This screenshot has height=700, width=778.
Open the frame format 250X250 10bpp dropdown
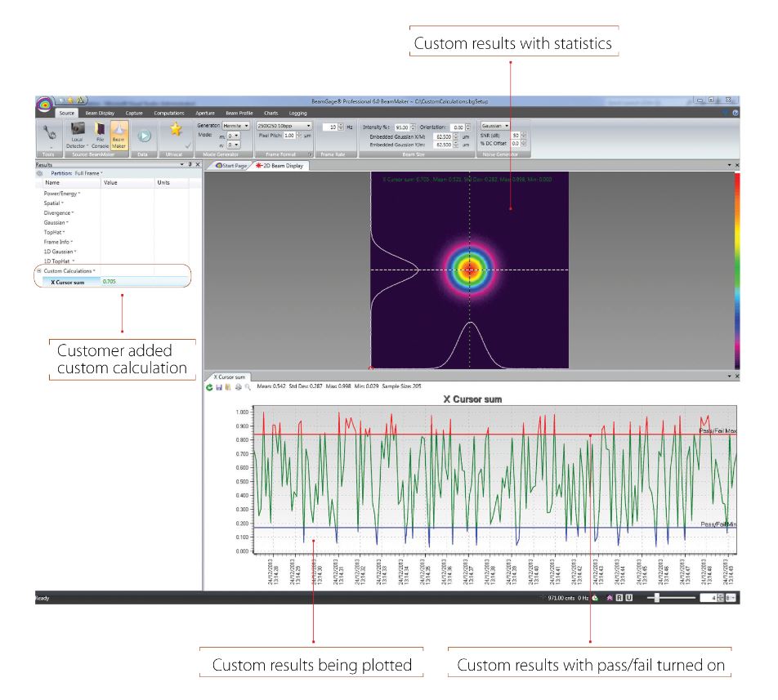click(284, 126)
